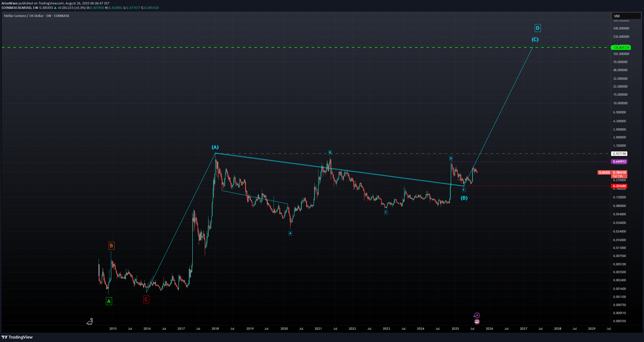Click the cyan (B) wave label
This screenshot has height=342, width=644.
click(464, 198)
